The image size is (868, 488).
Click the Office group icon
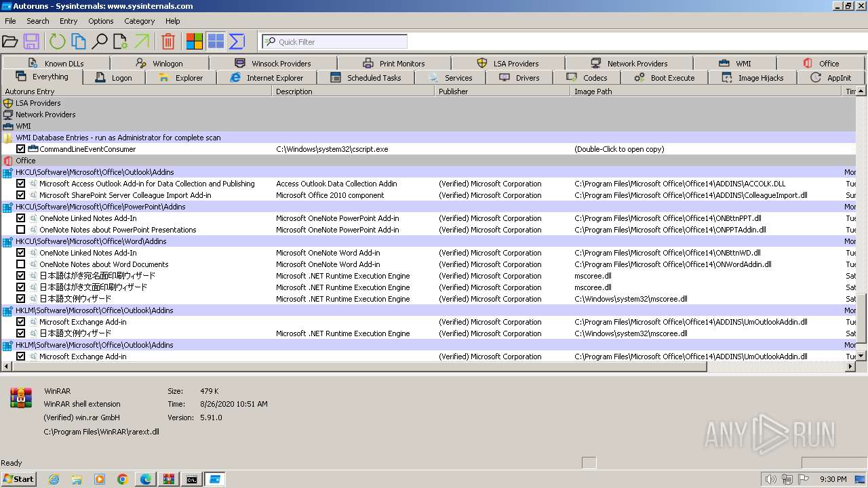[x=8, y=161]
